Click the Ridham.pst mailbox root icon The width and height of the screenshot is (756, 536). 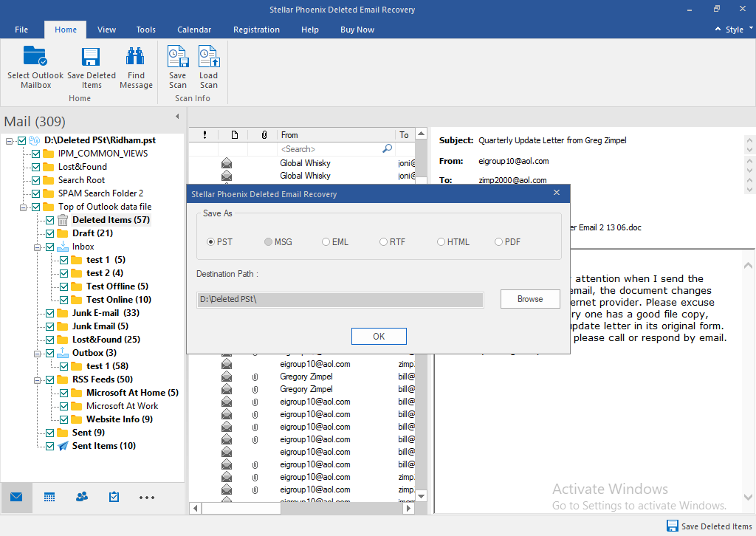(34, 140)
